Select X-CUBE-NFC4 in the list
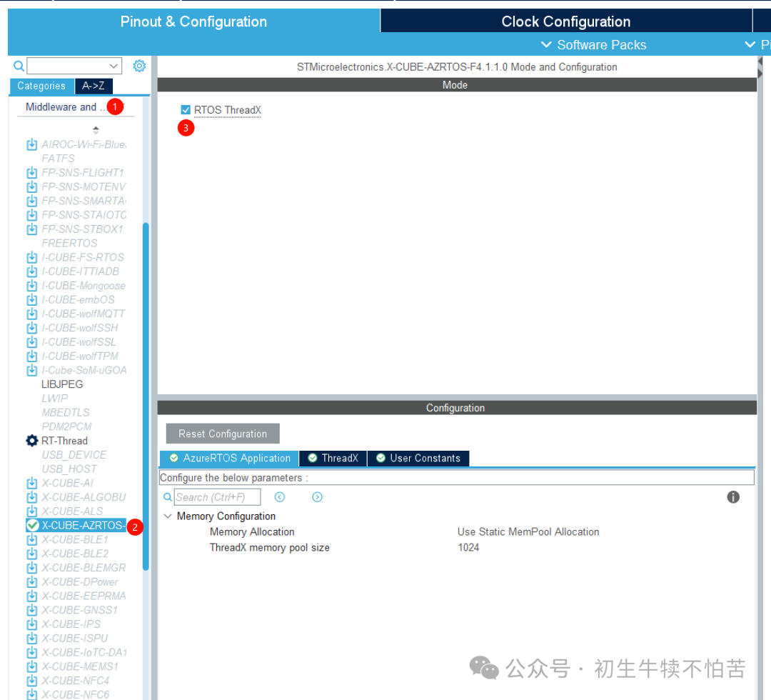 coord(75,681)
